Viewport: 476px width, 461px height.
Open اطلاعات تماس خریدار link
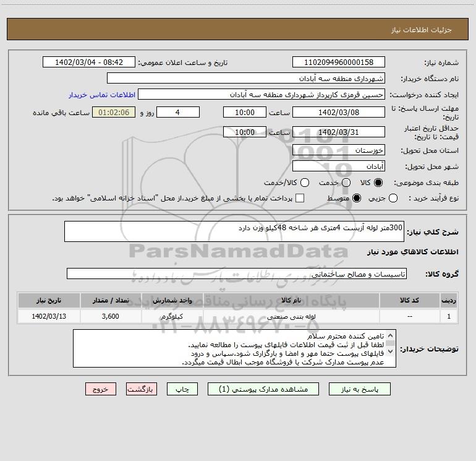[x=102, y=95]
